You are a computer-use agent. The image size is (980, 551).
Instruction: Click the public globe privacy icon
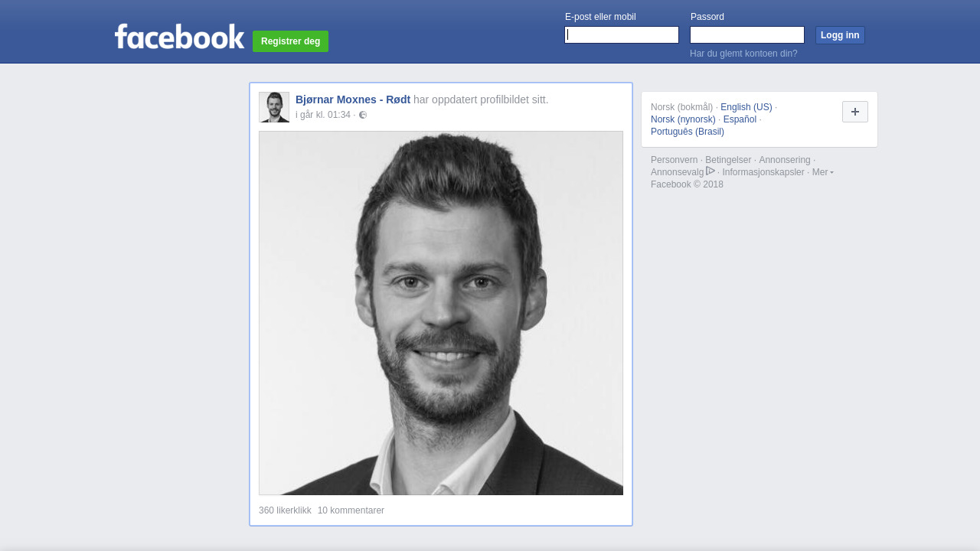click(x=363, y=115)
